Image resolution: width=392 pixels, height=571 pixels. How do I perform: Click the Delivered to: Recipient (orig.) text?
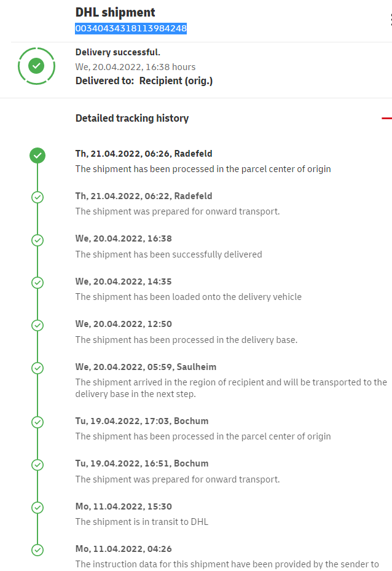(144, 81)
